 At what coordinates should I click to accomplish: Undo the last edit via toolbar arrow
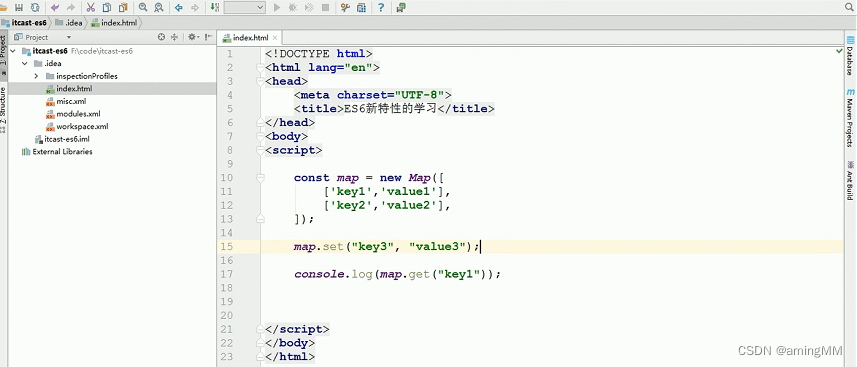click(x=55, y=8)
